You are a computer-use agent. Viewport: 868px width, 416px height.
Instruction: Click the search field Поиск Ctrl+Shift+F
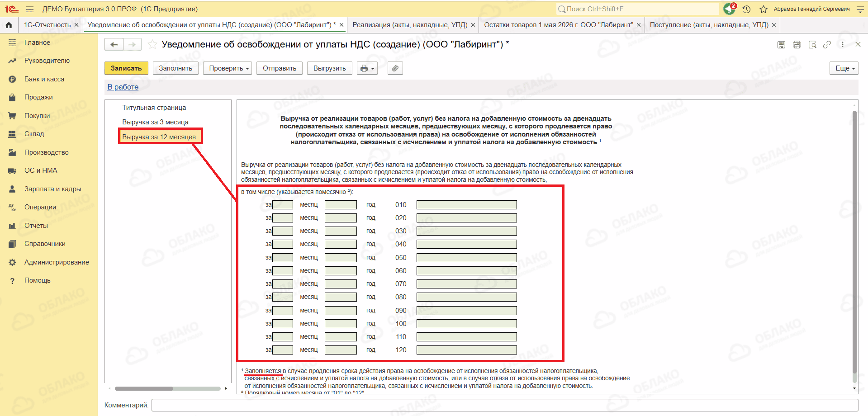click(x=638, y=9)
